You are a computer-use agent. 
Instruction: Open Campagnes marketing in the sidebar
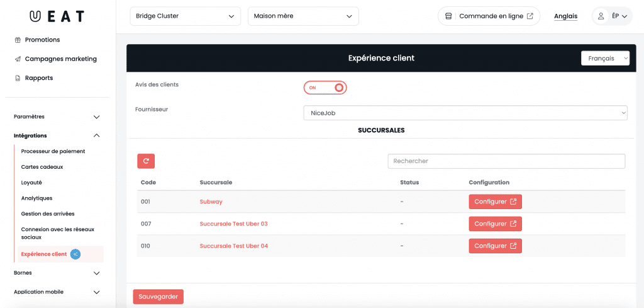[61, 59]
